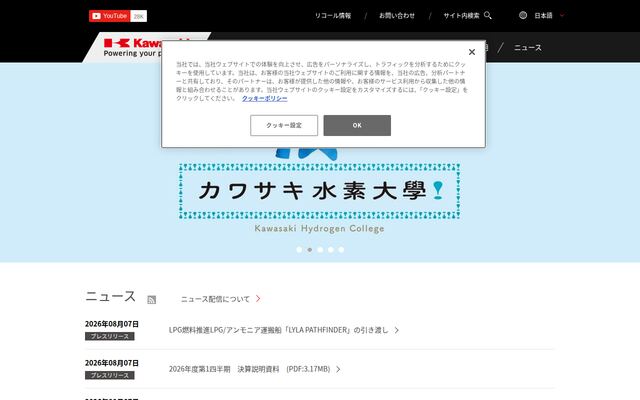
Task: Click the red language dropdown arrow
Action: pyautogui.click(x=562, y=16)
